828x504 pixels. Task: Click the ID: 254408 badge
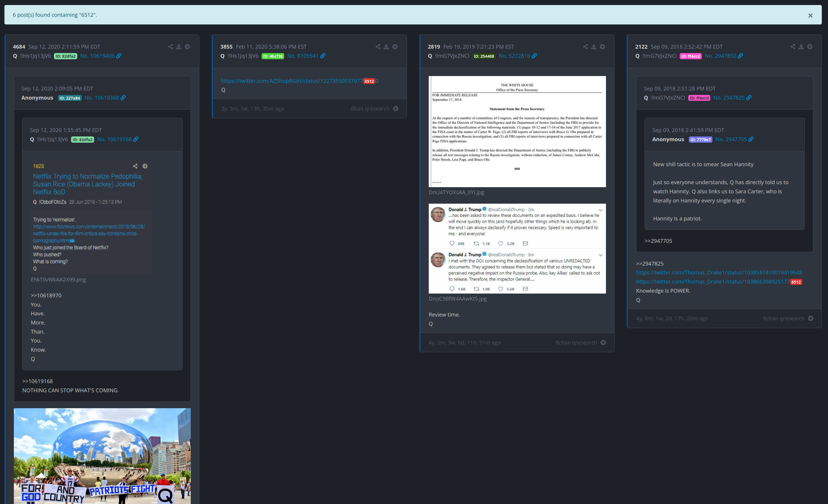484,56
